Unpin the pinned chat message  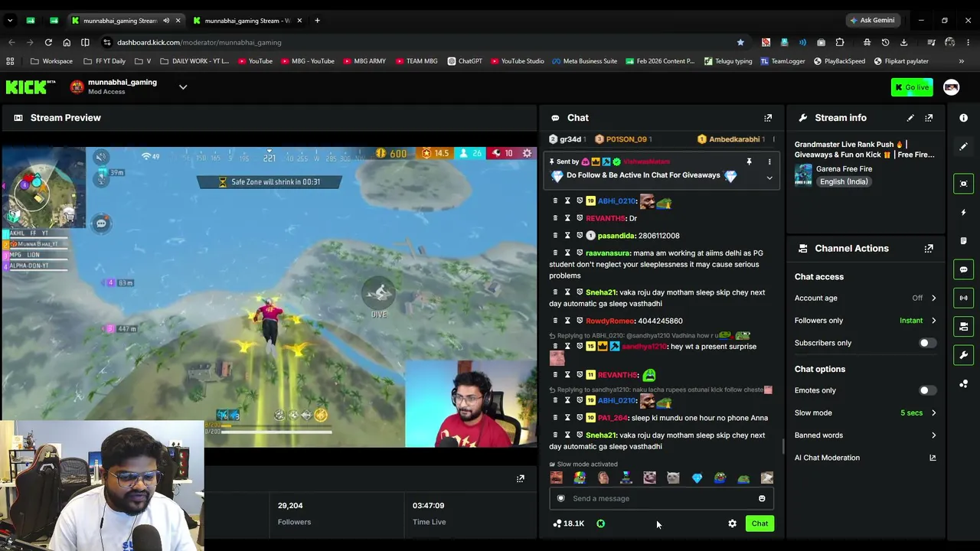click(749, 161)
